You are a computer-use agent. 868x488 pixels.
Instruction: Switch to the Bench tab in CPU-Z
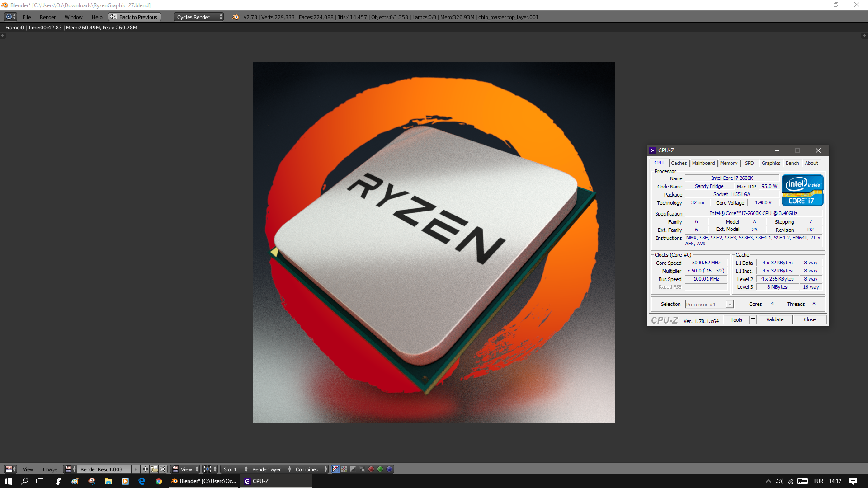coord(792,163)
